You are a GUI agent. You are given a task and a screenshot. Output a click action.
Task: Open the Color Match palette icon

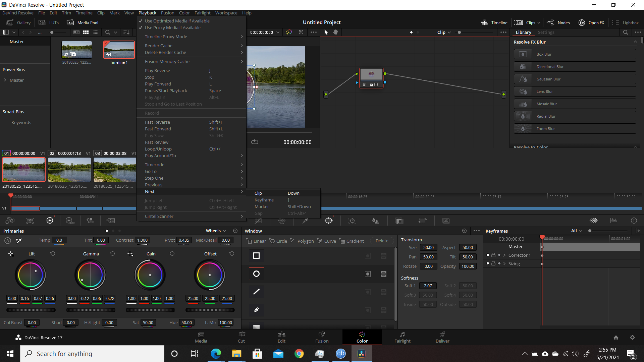click(30, 221)
